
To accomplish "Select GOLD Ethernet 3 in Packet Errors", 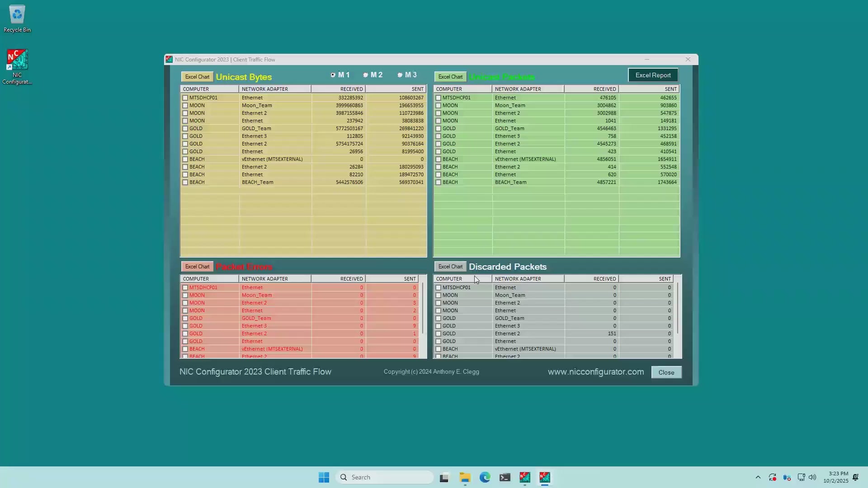I will (254, 326).
